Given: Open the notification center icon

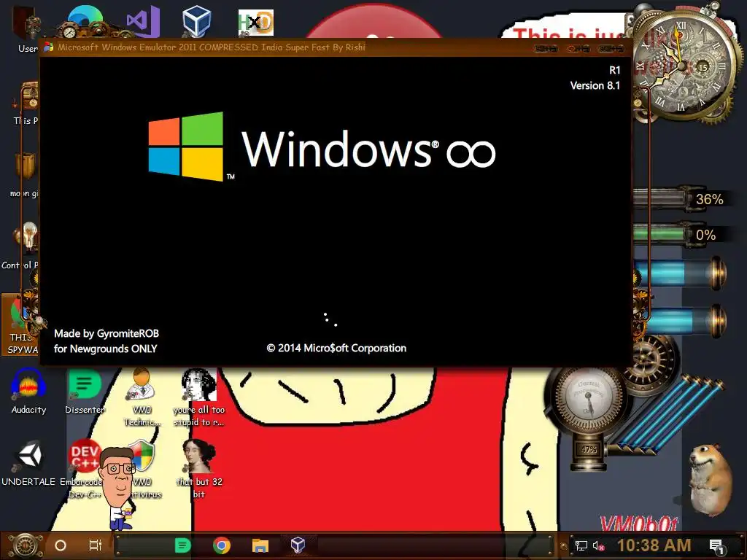Looking at the screenshot, I should coord(716,546).
